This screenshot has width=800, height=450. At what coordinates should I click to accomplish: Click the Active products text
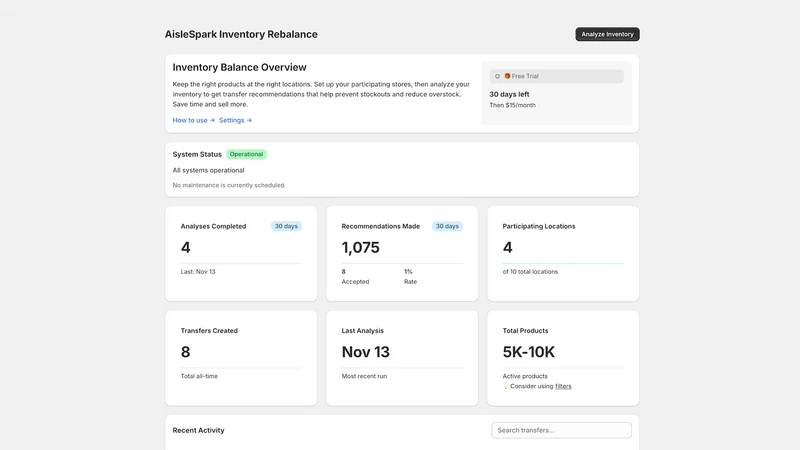pos(525,376)
